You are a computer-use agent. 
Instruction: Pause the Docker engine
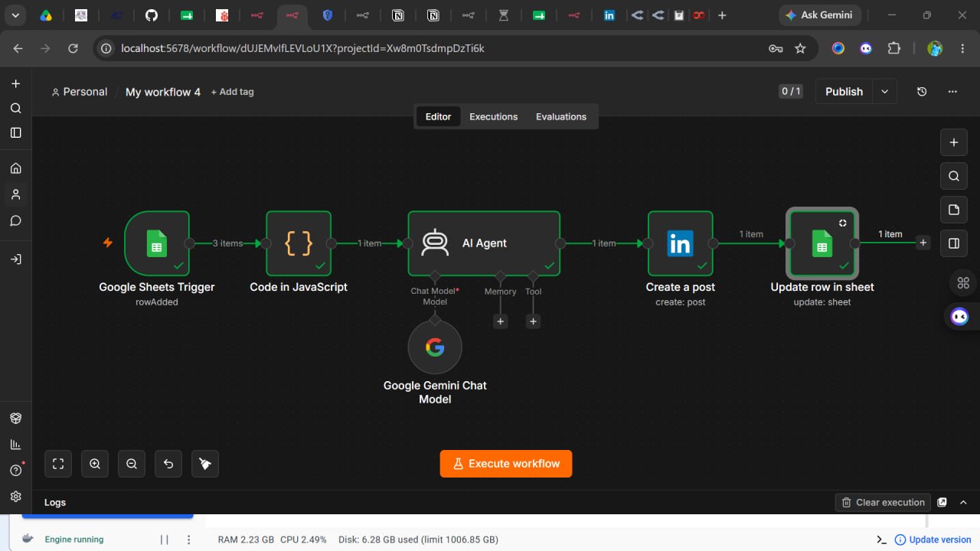coord(164,540)
